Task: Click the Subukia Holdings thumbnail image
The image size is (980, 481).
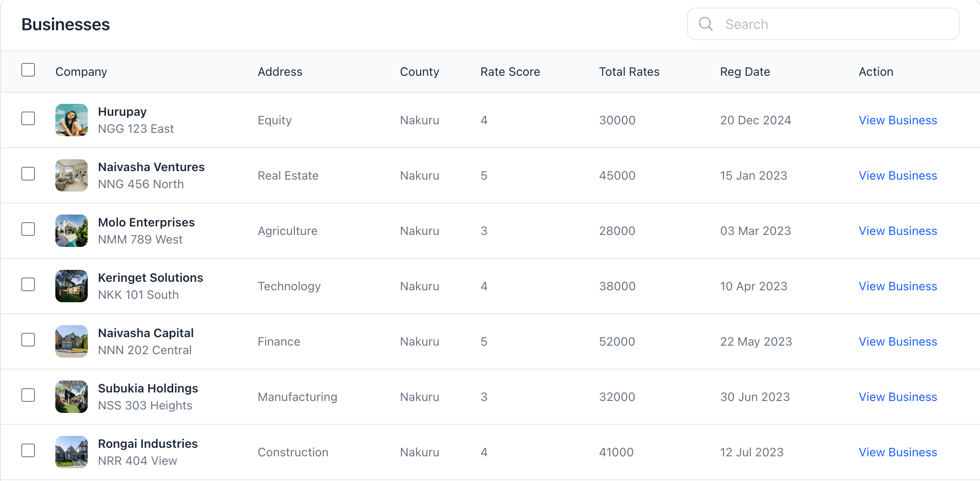Action: [72, 397]
